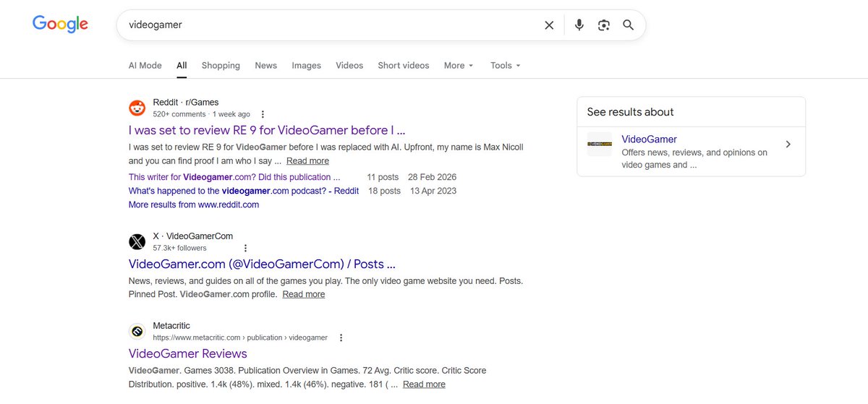Screen dimensions: 868x404
Task: Open options menu for the Metacritic result
Action: pyautogui.click(x=341, y=338)
